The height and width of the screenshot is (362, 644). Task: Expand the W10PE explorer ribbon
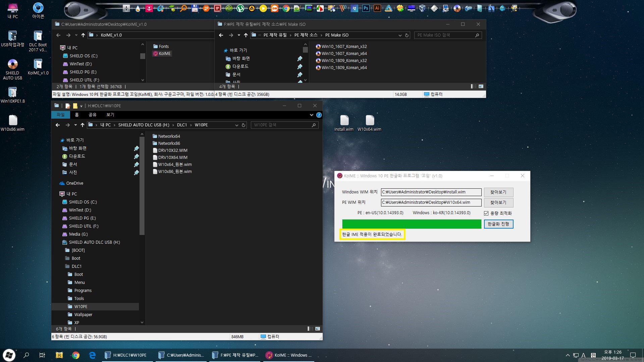[312, 115]
